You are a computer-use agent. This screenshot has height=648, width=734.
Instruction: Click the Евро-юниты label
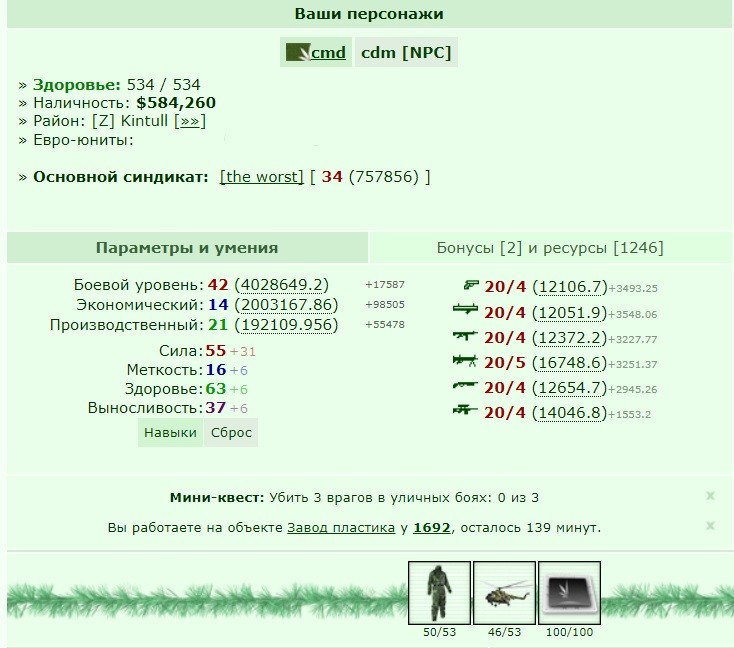pyautogui.click(x=83, y=140)
